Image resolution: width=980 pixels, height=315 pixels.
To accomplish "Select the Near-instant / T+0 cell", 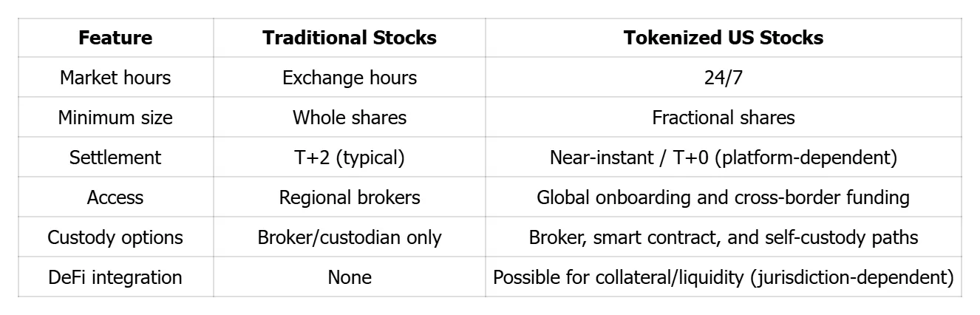I will pyautogui.click(x=723, y=157).
